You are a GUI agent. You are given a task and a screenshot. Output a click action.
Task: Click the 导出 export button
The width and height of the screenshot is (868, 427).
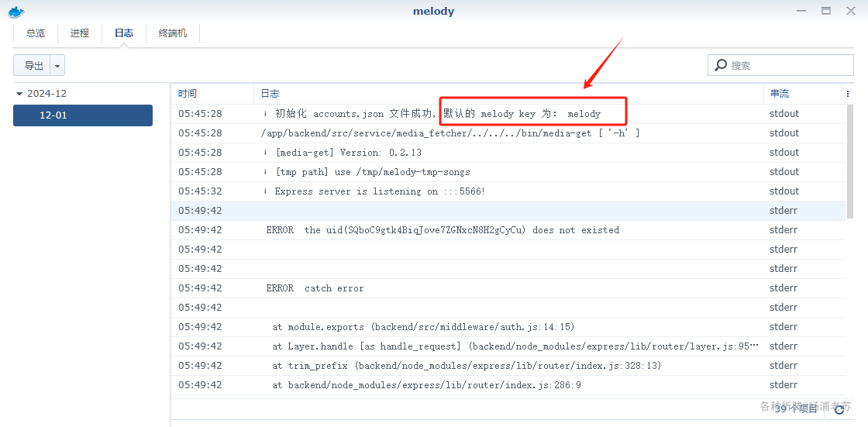click(x=32, y=65)
